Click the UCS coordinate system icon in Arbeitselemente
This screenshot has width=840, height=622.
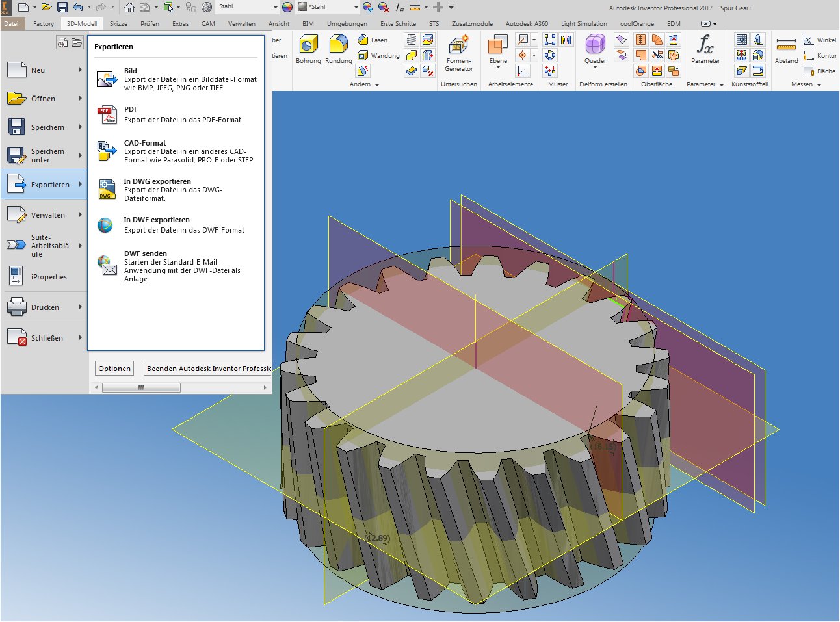(x=523, y=71)
